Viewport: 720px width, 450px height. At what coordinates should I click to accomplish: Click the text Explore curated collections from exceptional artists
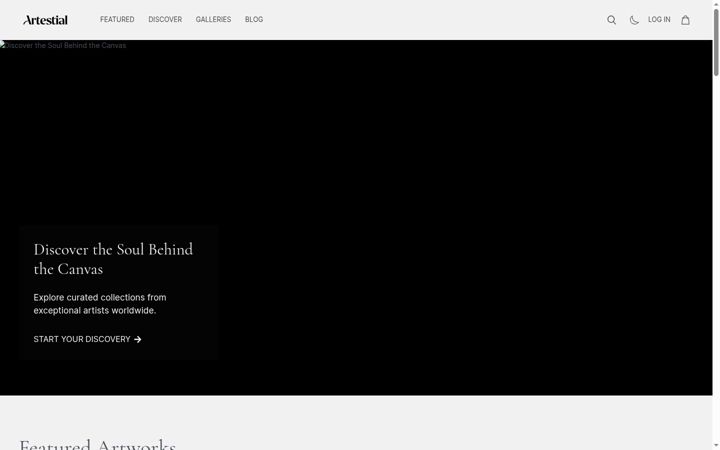[x=100, y=304]
